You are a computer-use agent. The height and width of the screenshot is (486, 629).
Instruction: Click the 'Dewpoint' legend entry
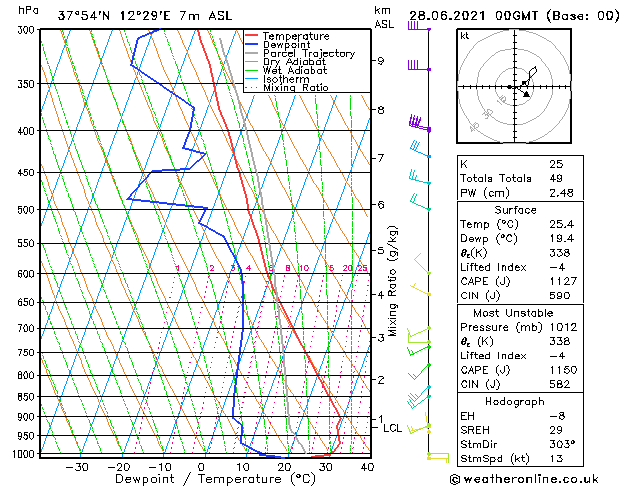(x=286, y=45)
